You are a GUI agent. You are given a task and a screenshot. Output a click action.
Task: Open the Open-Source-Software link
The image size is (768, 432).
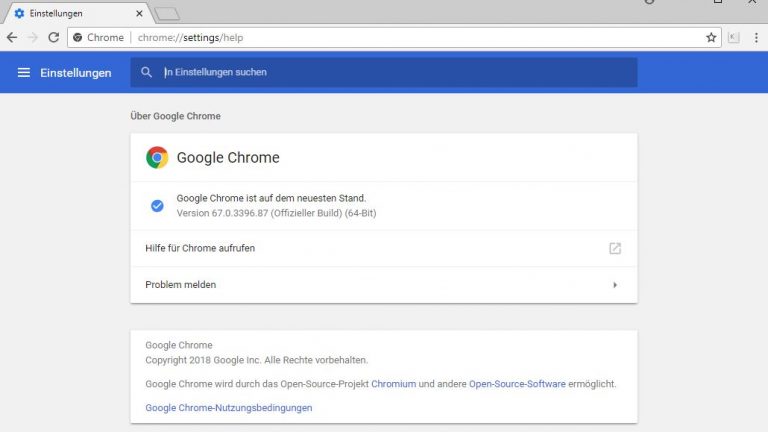click(517, 383)
